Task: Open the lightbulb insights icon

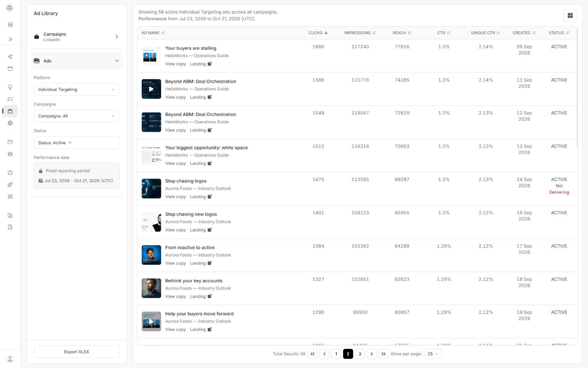Action: click(x=10, y=87)
